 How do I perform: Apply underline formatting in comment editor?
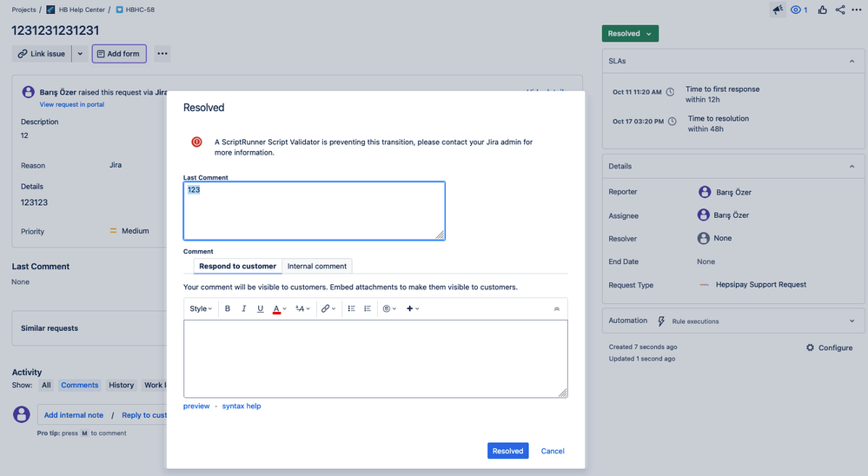tap(260, 309)
